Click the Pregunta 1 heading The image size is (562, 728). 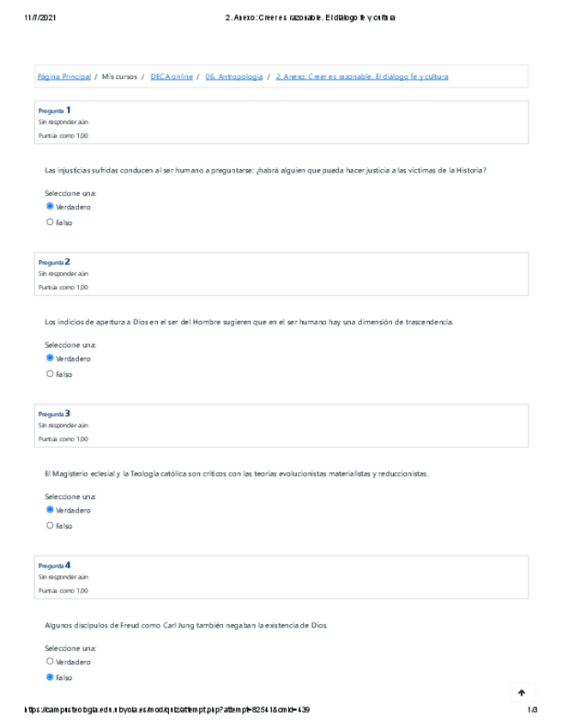pyautogui.click(x=54, y=111)
